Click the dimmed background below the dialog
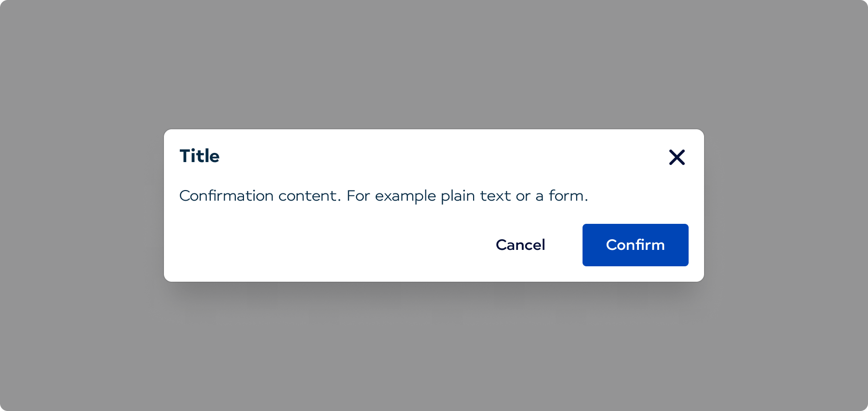 (434, 347)
